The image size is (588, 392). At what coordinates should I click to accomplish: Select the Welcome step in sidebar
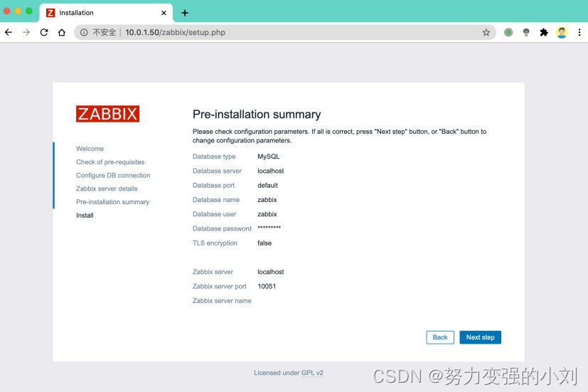click(90, 149)
